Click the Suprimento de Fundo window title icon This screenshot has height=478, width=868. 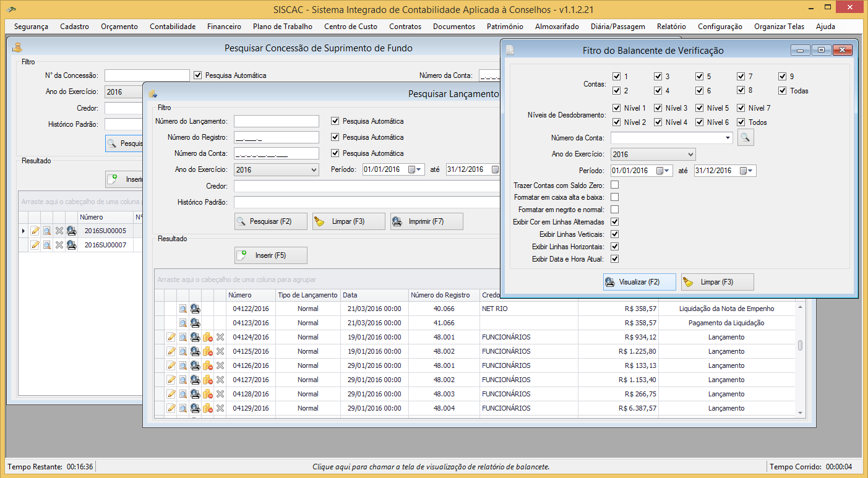click(x=17, y=48)
